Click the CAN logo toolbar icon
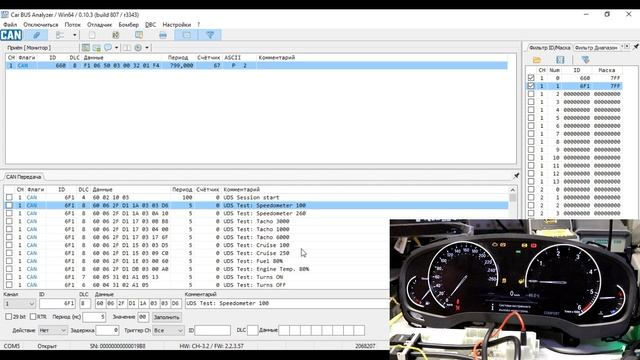This screenshot has height=360, width=640. (11, 35)
